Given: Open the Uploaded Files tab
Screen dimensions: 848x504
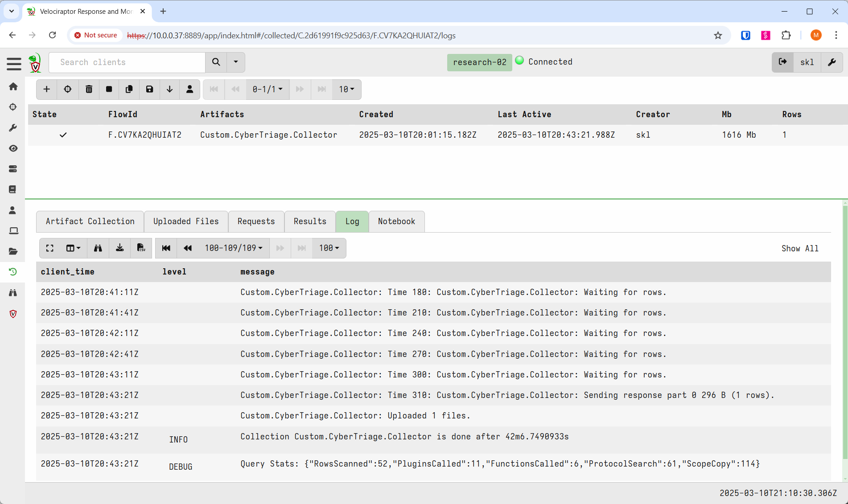Looking at the screenshot, I should (186, 221).
